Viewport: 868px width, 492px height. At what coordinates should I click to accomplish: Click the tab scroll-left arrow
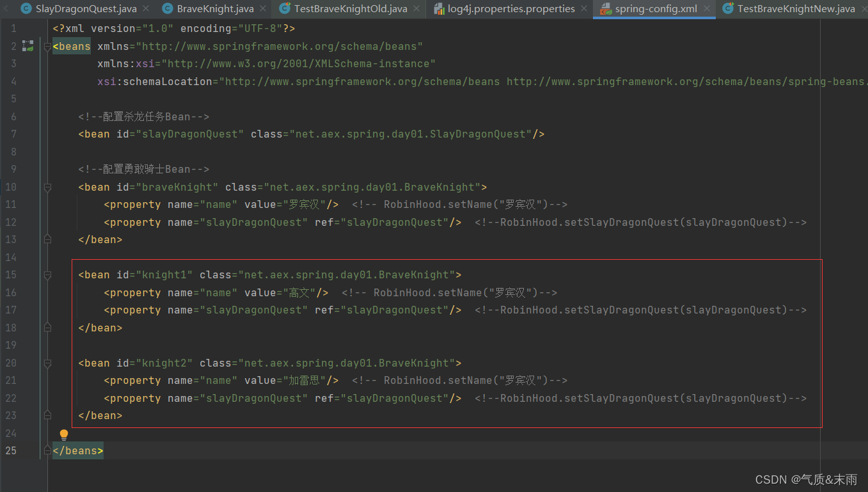(6, 9)
